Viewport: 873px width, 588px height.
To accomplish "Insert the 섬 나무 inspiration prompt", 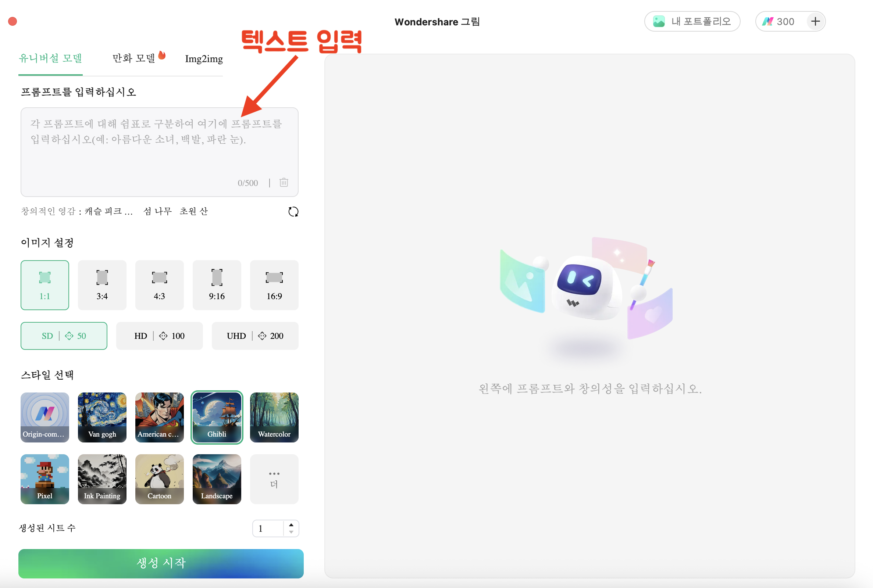I will click(157, 211).
